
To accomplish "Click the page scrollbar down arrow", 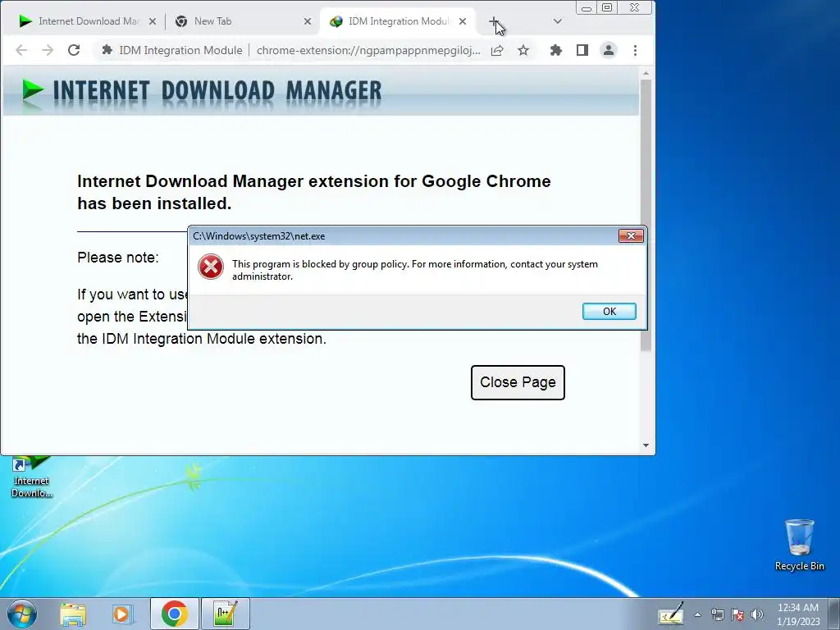I will click(x=646, y=445).
